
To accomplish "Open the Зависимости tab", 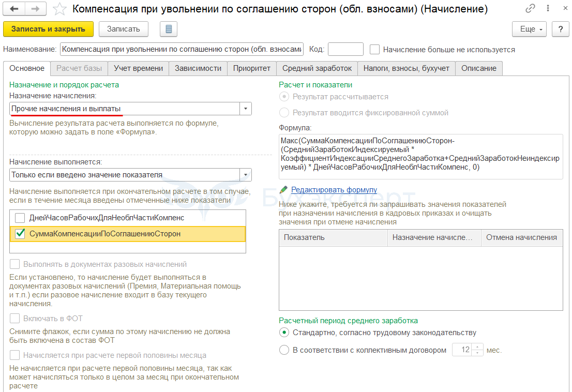I will pyautogui.click(x=198, y=68).
